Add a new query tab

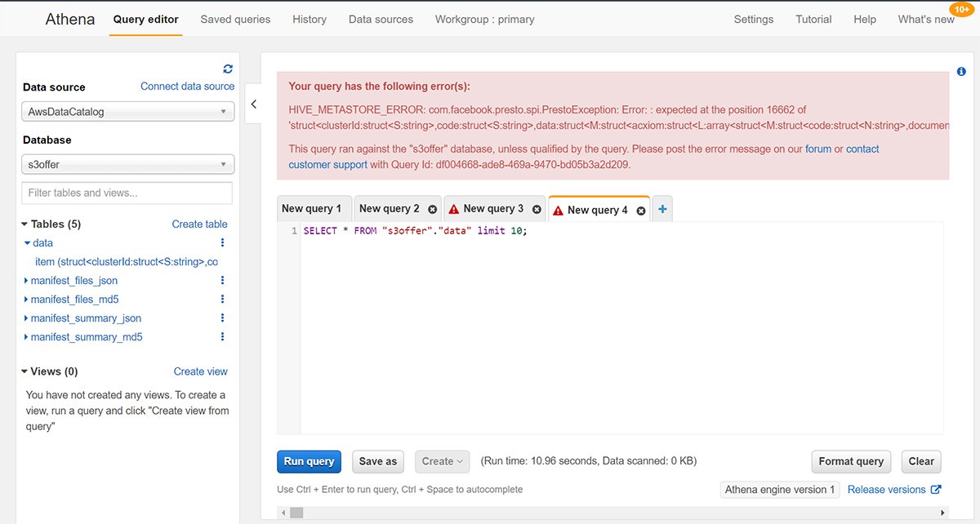pyautogui.click(x=662, y=210)
